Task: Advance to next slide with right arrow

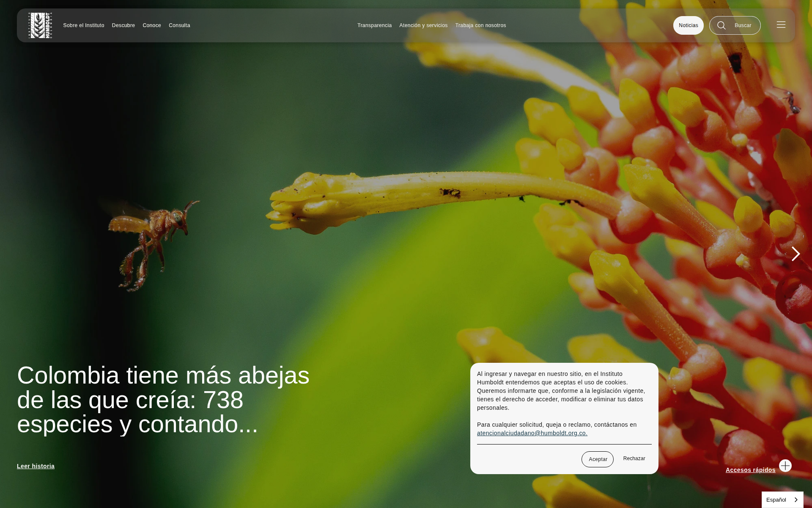Action: tap(796, 254)
